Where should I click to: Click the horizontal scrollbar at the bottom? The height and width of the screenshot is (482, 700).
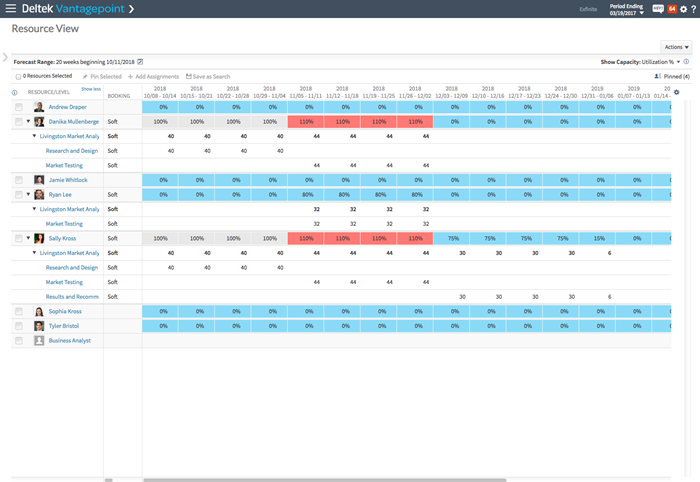pyautogui.click(x=300, y=480)
